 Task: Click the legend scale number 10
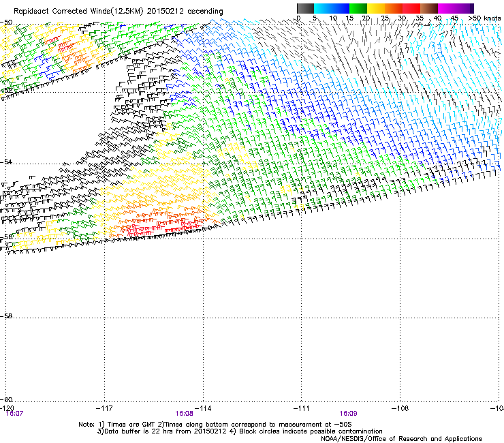pyautogui.click(x=333, y=18)
